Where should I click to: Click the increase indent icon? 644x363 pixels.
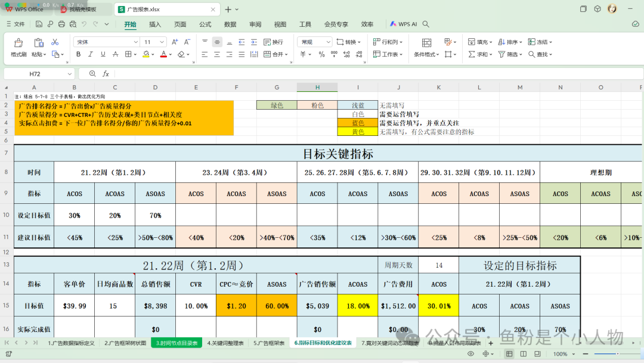254,42
